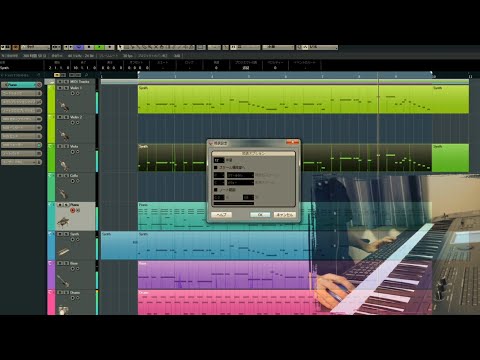Tick the scale correction checkbox in dialog
The image size is (480, 360).
tap(216, 167)
